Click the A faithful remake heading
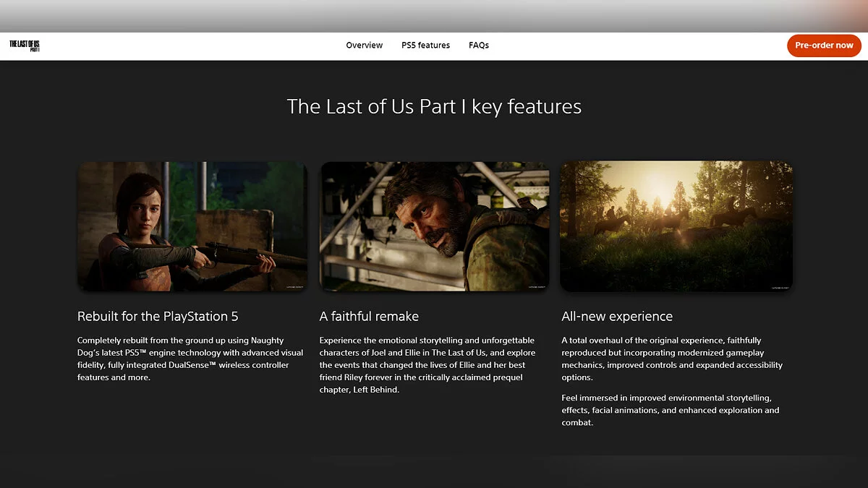 click(x=369, y=317)
